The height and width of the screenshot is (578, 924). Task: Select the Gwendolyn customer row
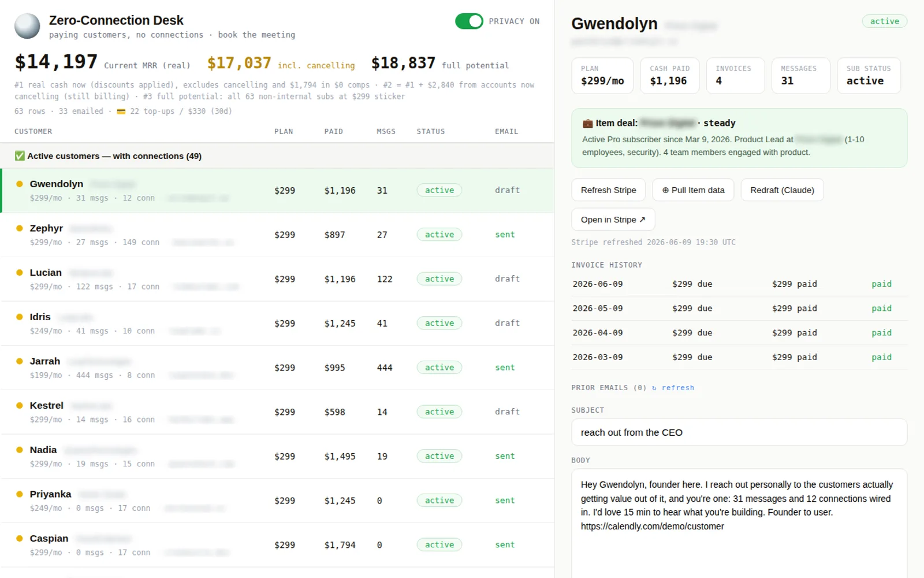click(277, 191)
